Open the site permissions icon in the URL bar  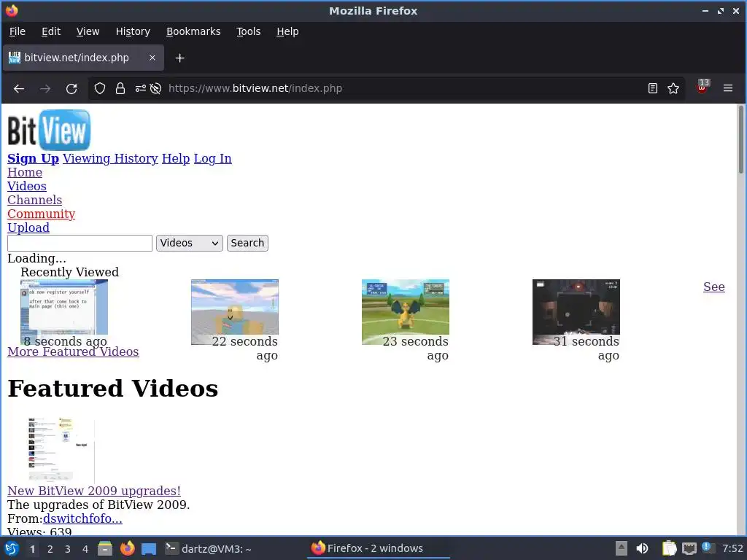(141, 88)
